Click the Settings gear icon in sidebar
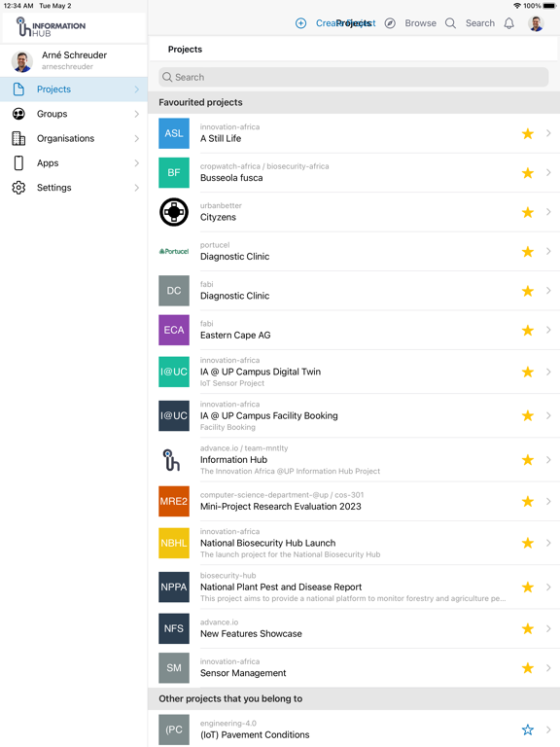Image resolution: width=560 pixels, height=747 pixels. click(18, 187)
